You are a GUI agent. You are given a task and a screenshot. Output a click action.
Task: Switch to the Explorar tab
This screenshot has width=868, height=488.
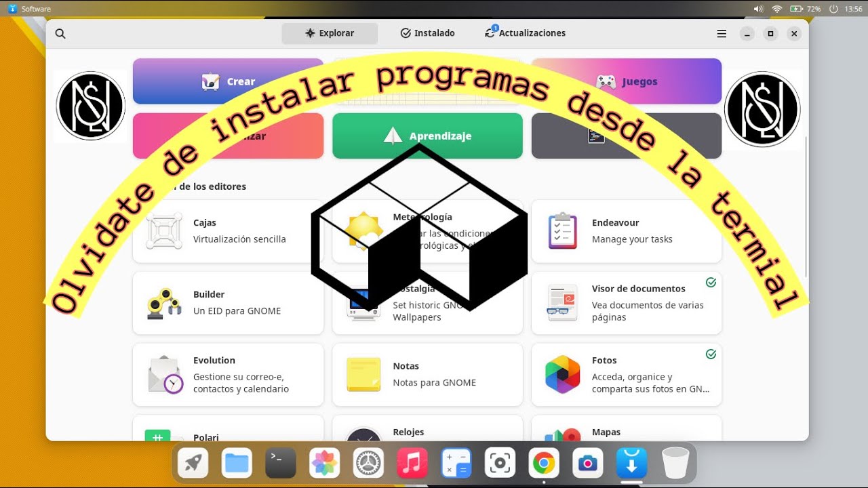330,33
